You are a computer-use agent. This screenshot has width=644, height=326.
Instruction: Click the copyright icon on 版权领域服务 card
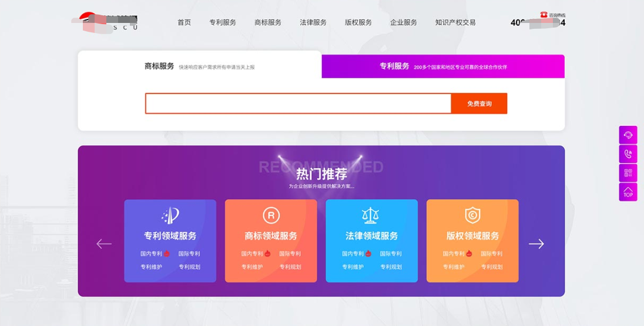(x=472, y=215)
